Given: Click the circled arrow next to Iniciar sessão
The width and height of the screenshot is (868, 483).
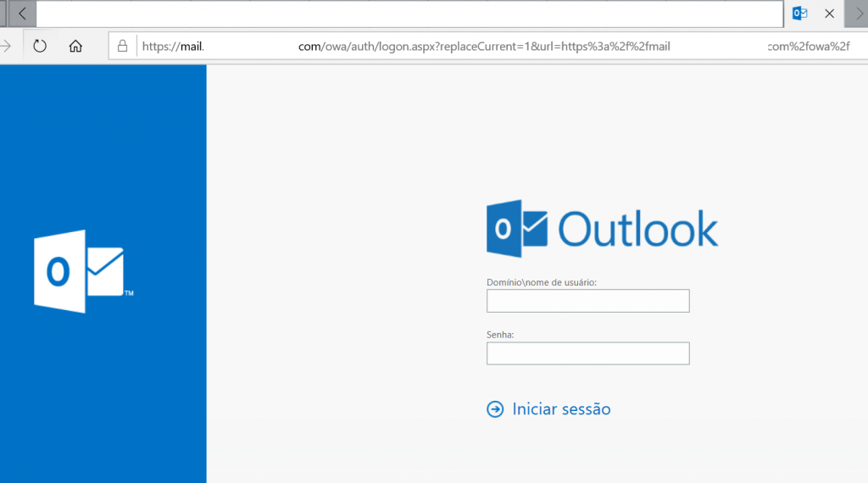Looking at the screenshot, I should [495, 409].
